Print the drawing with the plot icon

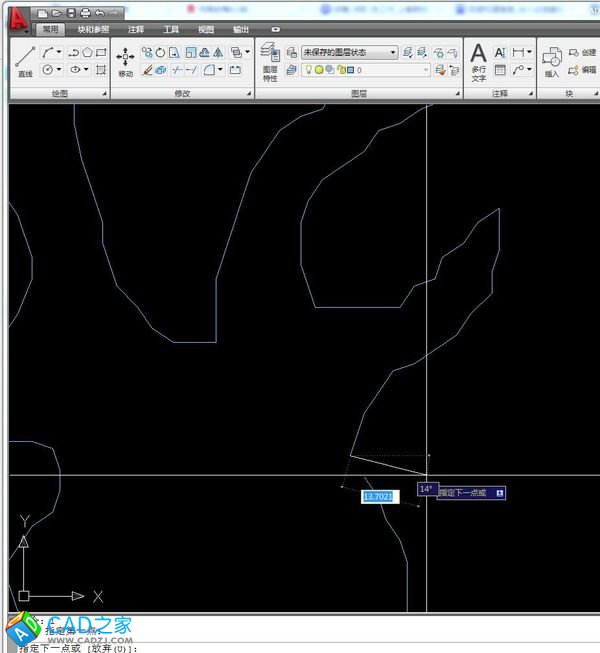click(x=85, y=13)
